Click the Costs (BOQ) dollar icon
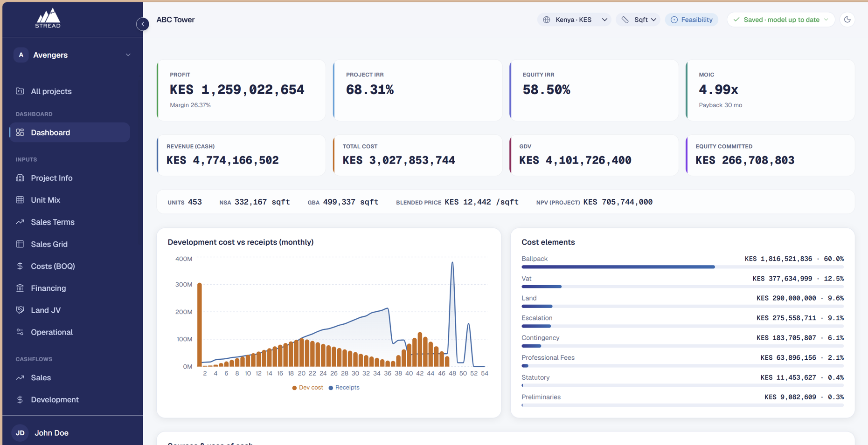The height and width of the screenshot is (445, 868). click(x=20, y=266)
